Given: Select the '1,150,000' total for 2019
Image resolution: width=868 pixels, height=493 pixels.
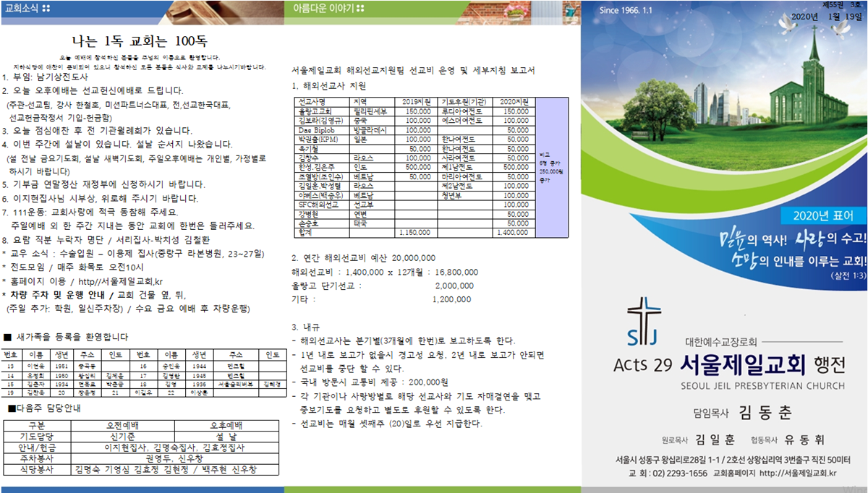Looking at the screenshot, I should coord(417,233).
